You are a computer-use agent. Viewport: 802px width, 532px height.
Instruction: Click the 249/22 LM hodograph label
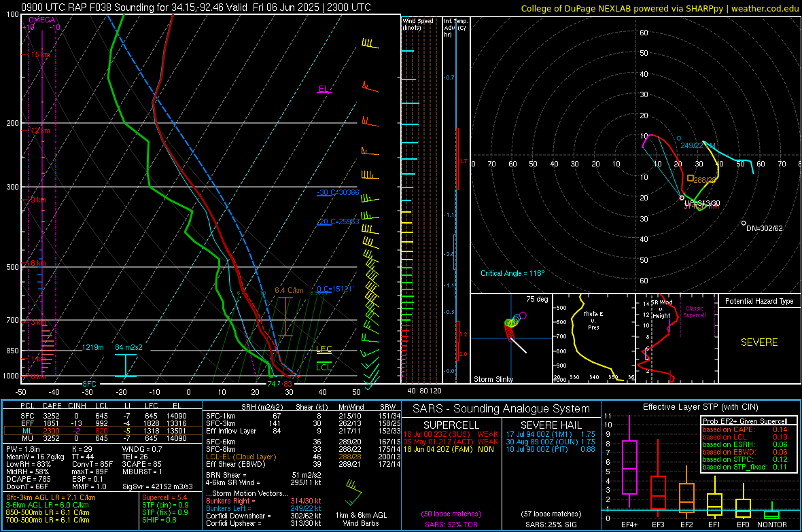[x=697, y=145]
